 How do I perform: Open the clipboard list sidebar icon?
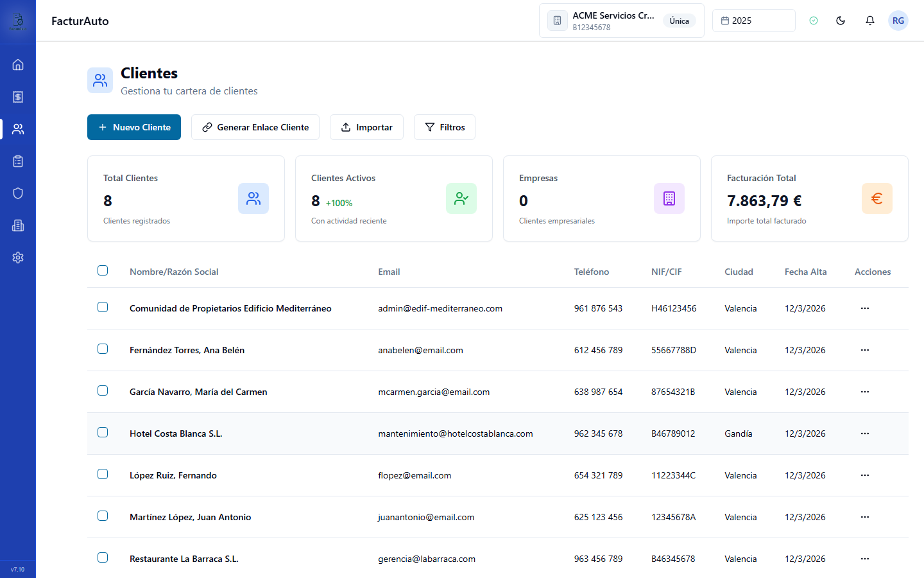point(18,161)
